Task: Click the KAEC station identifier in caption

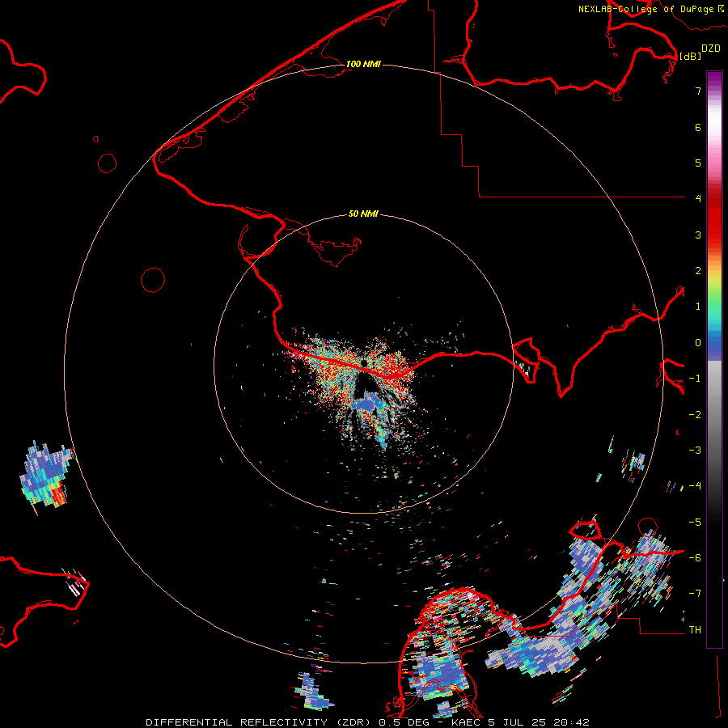Action: (x=467, y=722)
